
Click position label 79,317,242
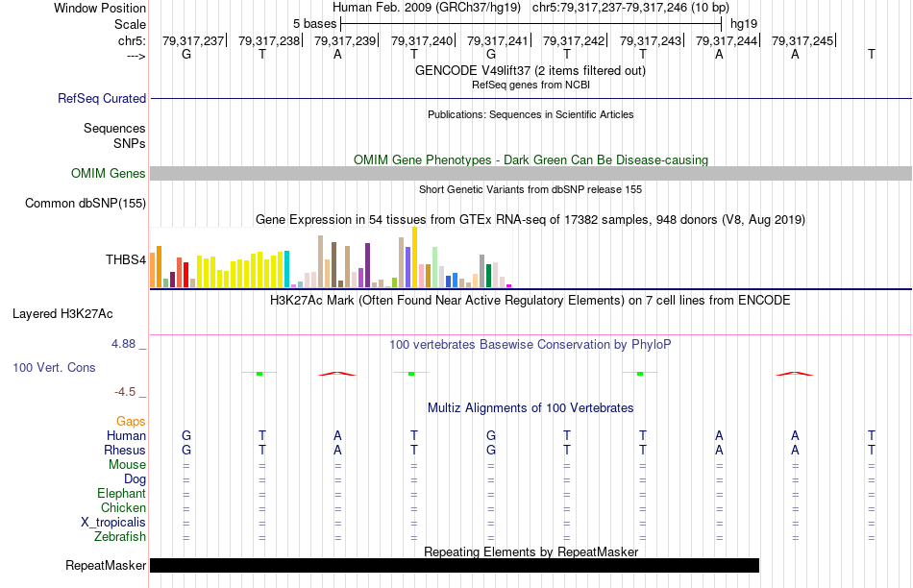click(x=574, y=40)
